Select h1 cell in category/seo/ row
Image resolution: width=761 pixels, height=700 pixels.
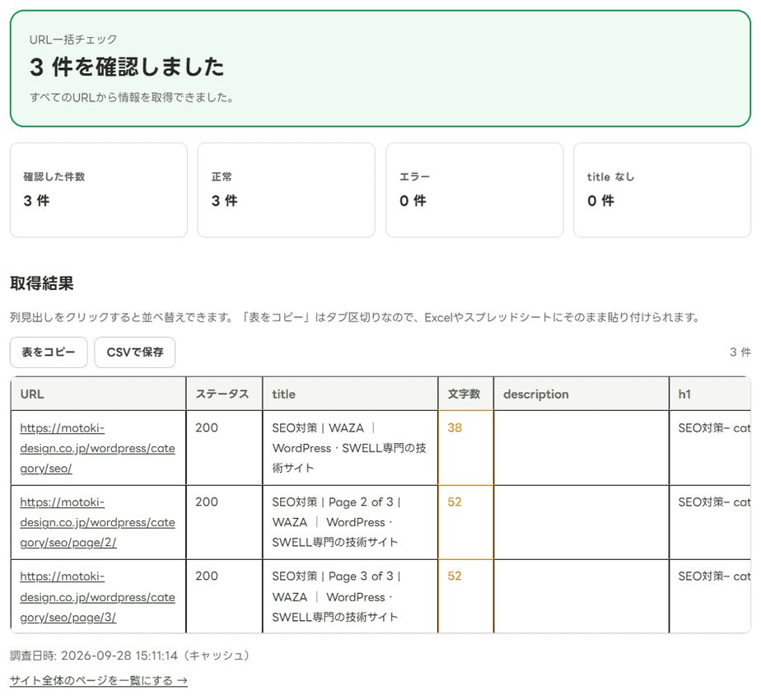(710, 447)
